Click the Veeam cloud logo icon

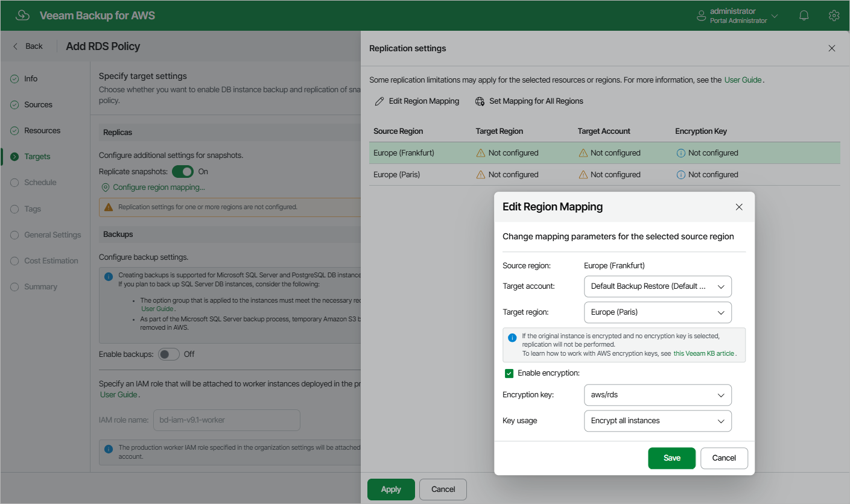(22, 16)
